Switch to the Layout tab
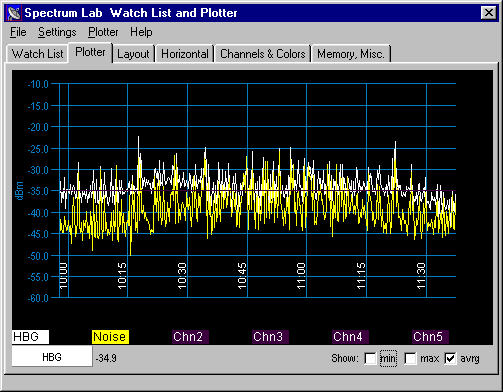Viewport: 503px width, 392px height. pyautogui.click(x=133, y=54)
